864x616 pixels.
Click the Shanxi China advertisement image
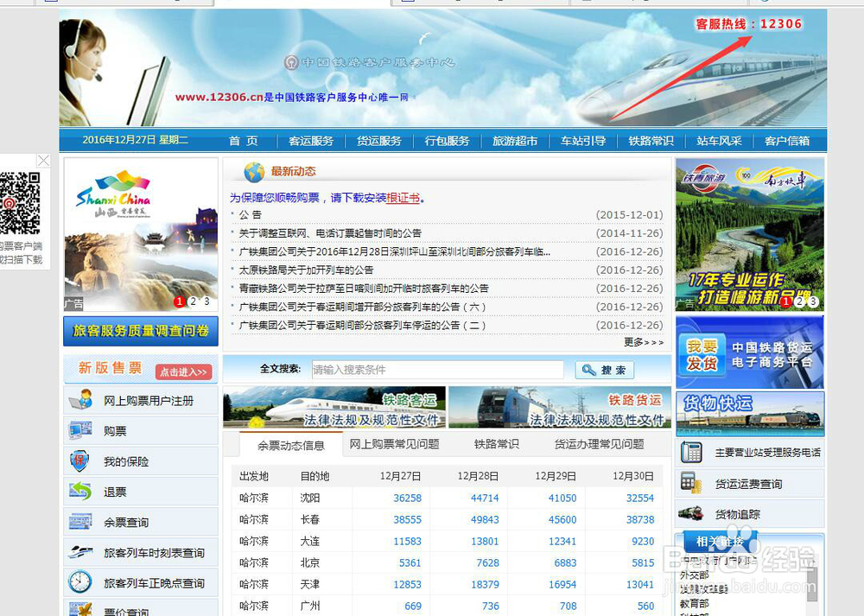141,235
